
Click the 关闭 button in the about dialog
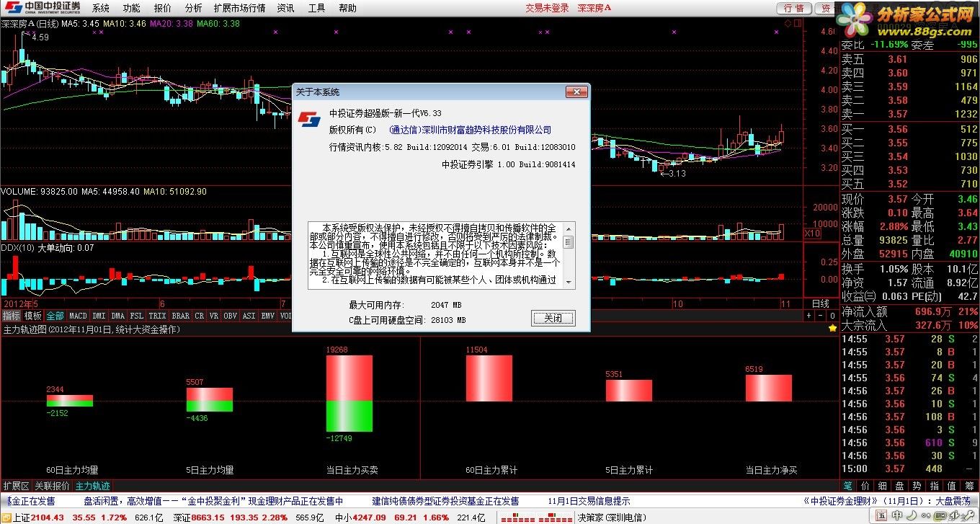tap(553, 318)
